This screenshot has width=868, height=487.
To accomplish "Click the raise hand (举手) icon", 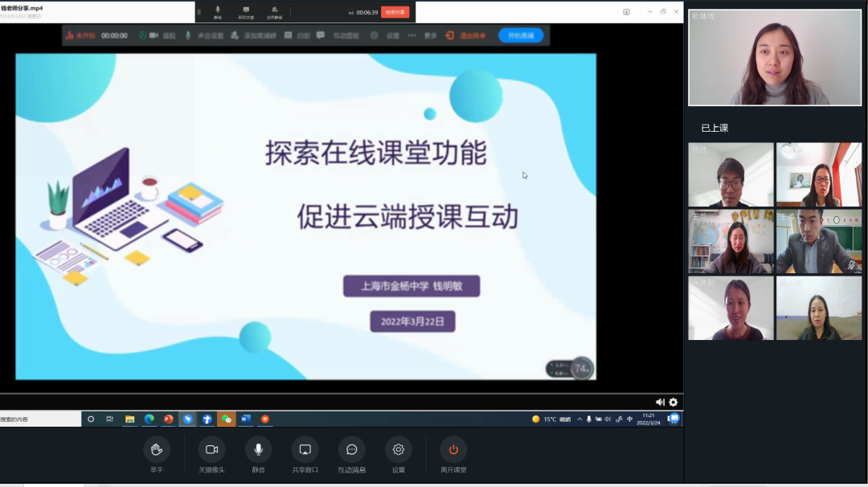I will pyautogui.click(x=157, y=449).
